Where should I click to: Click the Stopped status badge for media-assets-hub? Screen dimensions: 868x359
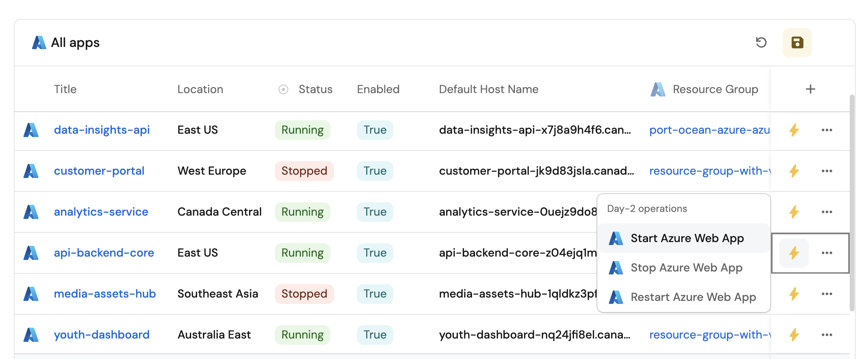point(304,294)
